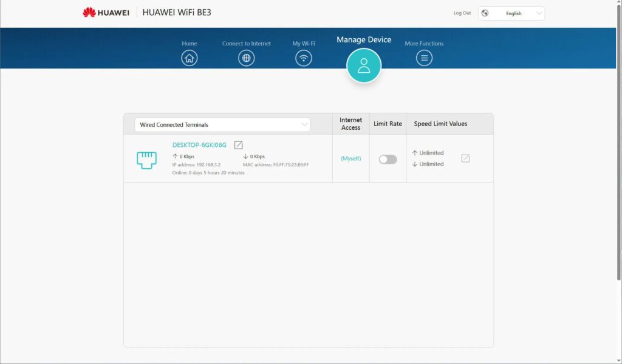This screenshot has height=364, width=622.
Task: Click the DESKTOP-6GKI06G device name
Action: 199,145
